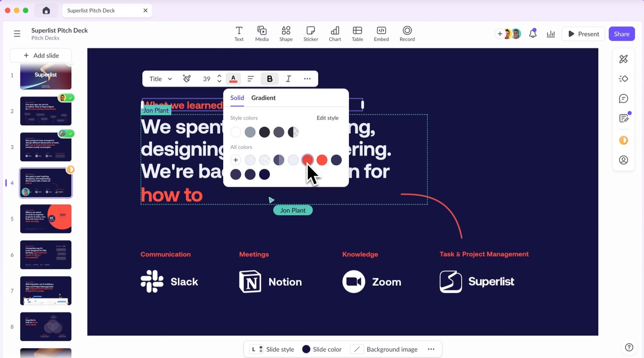644x358 pixels.
Task: Click the orange status icon in right sidebar
Action: tap(624, 140)
